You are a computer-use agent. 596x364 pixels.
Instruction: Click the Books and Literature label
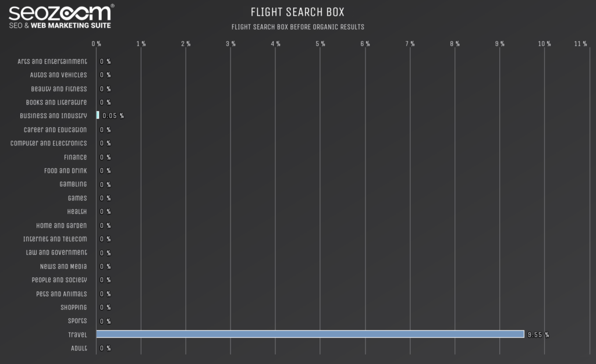click(56, 102)
